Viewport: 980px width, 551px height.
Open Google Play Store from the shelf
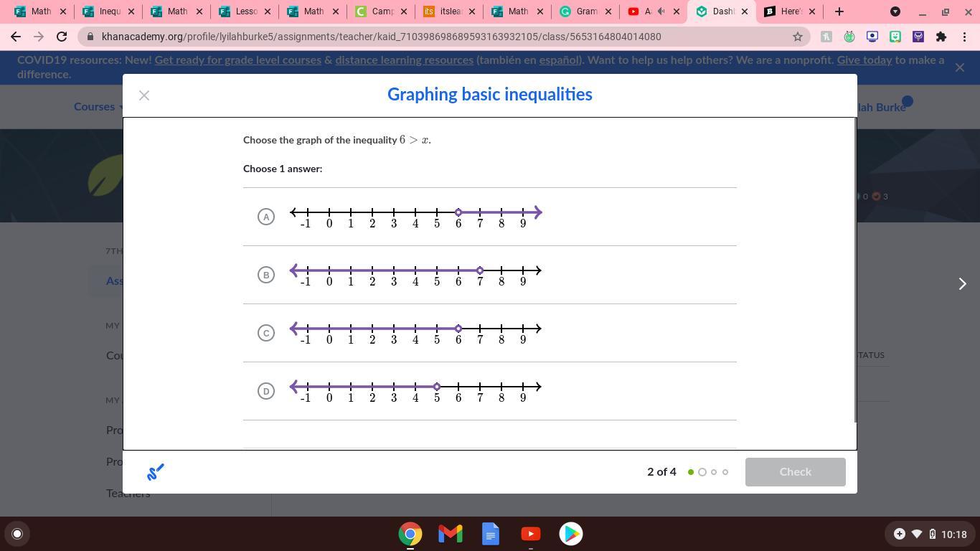pos(571,534)
